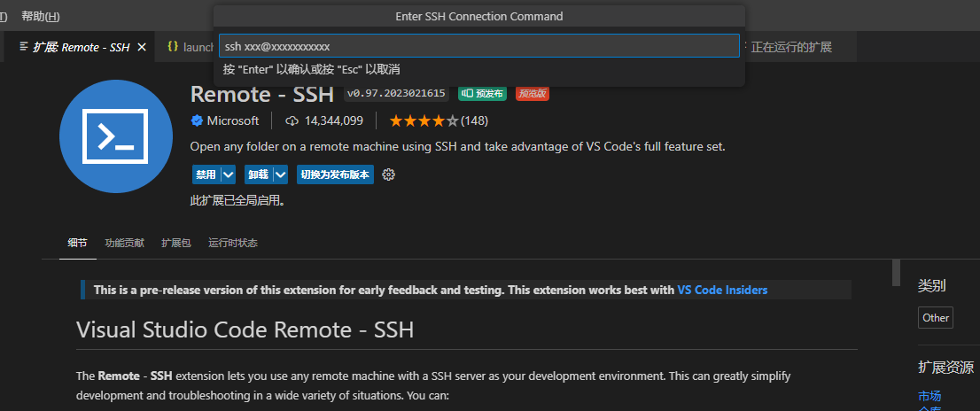Screen dimensions: 980x411
Task: Click the Microsoft verified publisher badge
Action: point(196,120)
